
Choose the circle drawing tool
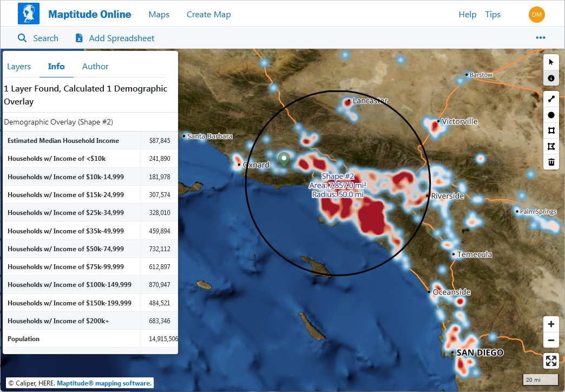coord(551,115)
